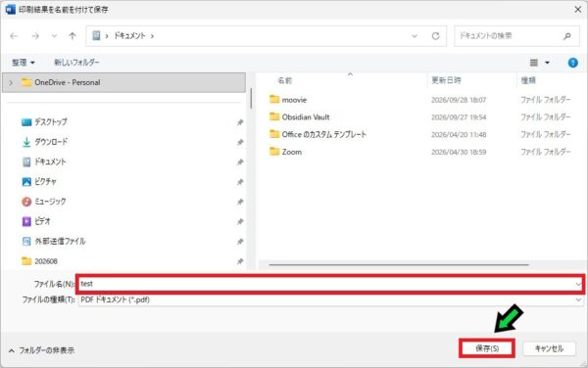
Task: Click the moovie folder icon
Action: [x=274, y=99]
